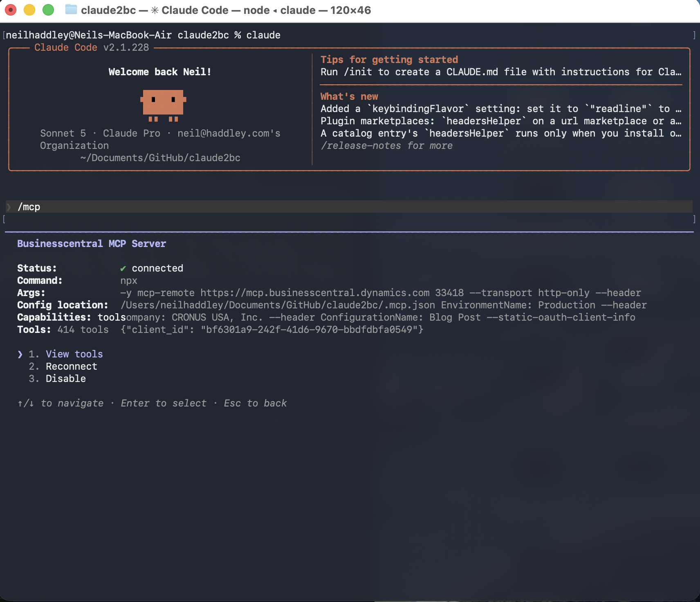Click the 'Claude Code' box title

click(66, 47)
